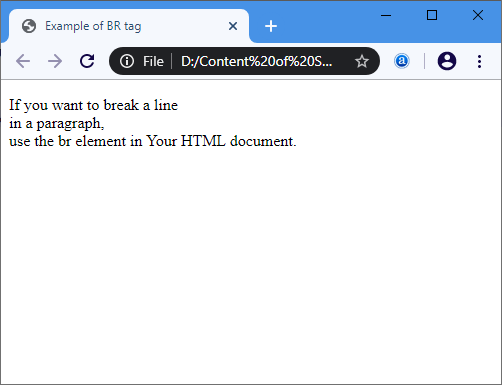Reload the page with refresh icon
The width and height of the screenshot is (502, 385).
pyautogui.click(x=87, y=61)
